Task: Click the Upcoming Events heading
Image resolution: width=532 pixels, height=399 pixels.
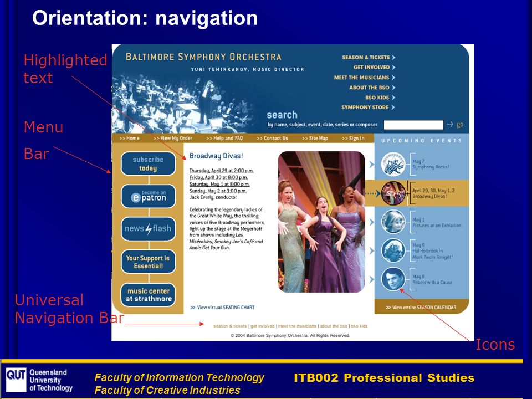Action: pos(421,140)
